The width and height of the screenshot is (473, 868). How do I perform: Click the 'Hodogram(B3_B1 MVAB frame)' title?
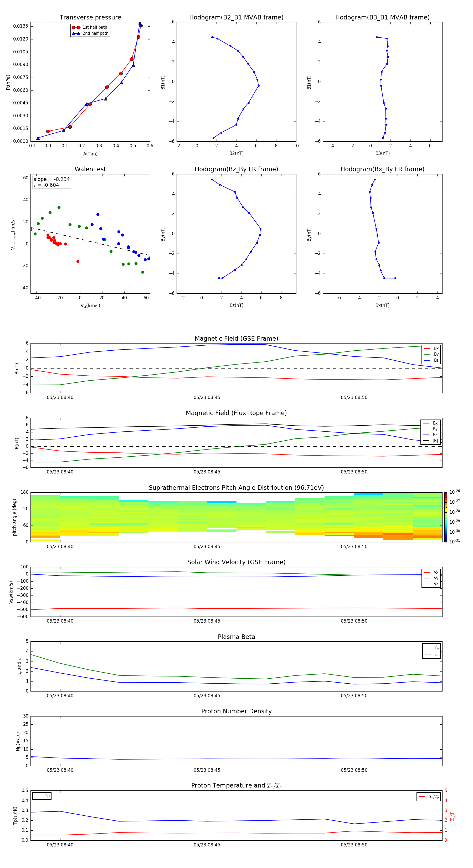[x=382, y=17]
